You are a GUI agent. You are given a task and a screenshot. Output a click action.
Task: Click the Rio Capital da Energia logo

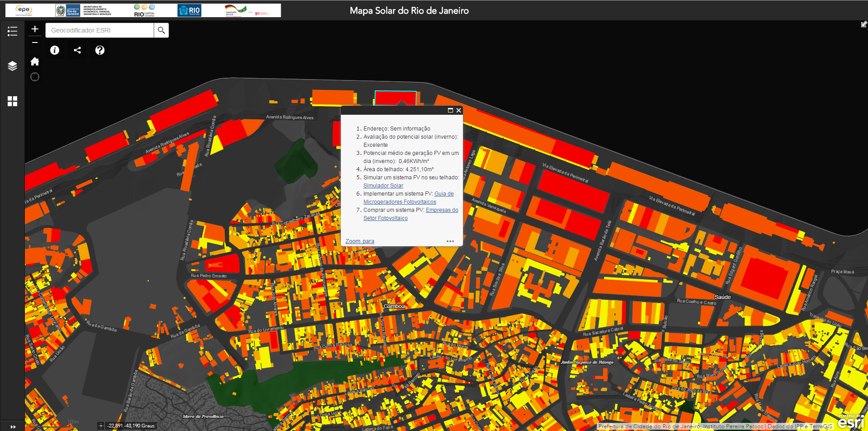(x=145, y=10)
